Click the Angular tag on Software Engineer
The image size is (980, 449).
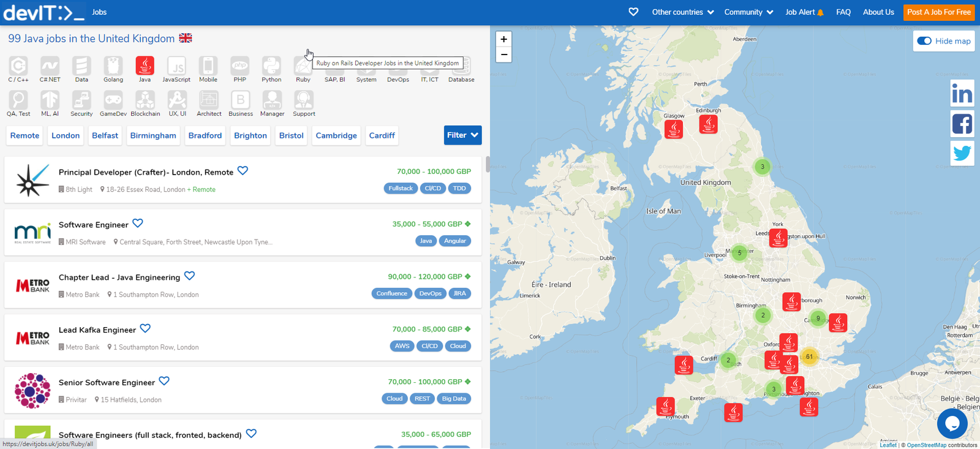[x=455, y=241]
